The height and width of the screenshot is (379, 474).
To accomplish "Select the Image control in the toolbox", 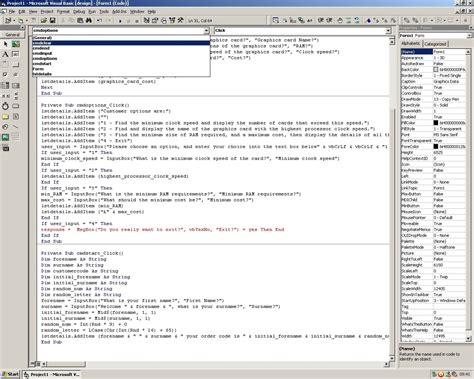I will (x=5, y=137).
